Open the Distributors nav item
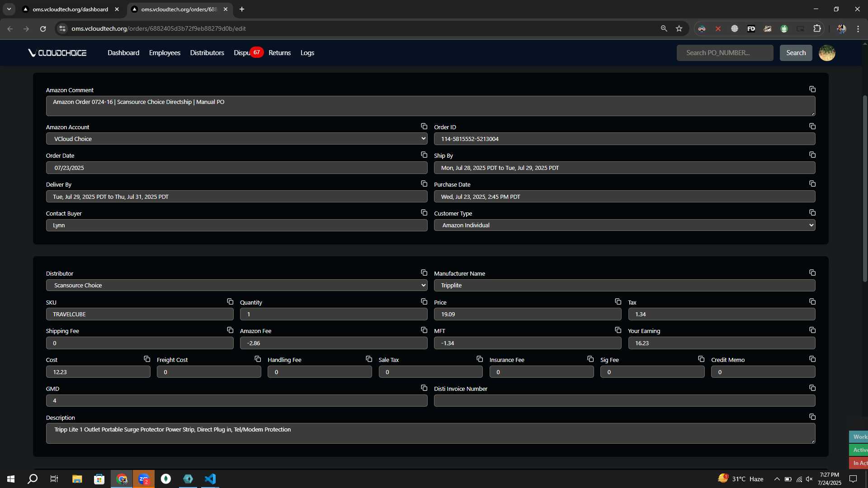 click(207, 53)
